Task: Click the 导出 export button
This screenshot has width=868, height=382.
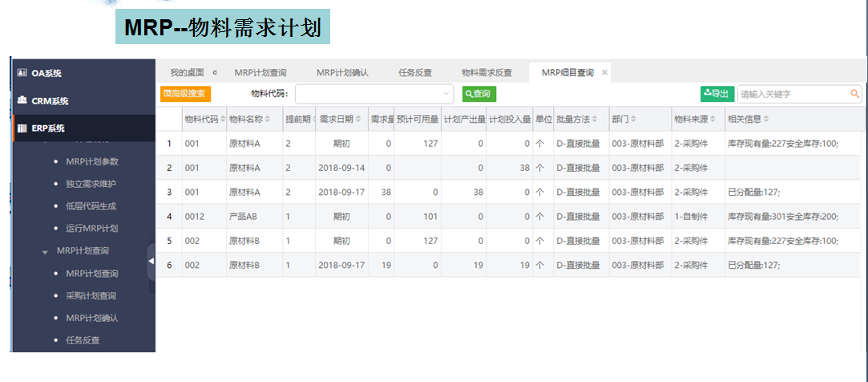Action: coord(717,94)
